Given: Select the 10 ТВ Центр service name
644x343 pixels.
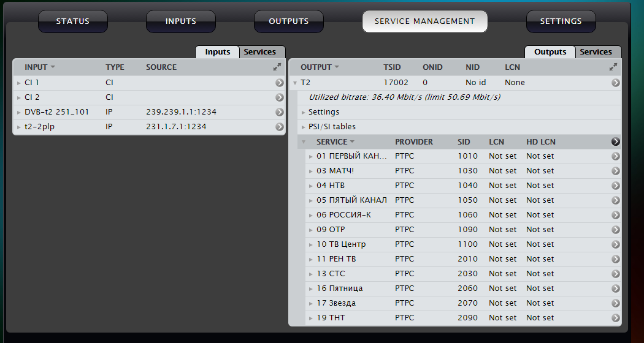Looking at the screenshot, I should [x=341, y=244].
